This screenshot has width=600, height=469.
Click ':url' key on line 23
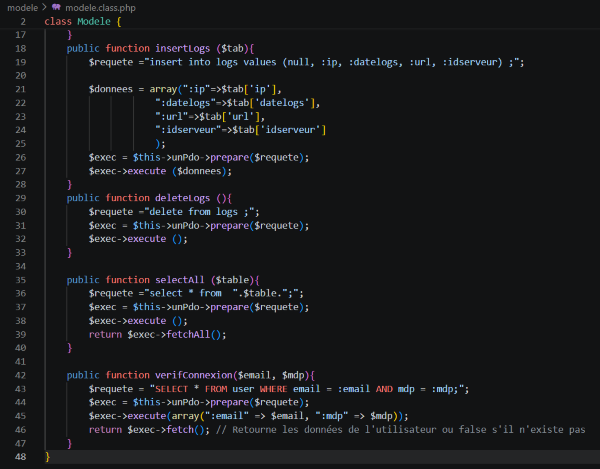172,117
